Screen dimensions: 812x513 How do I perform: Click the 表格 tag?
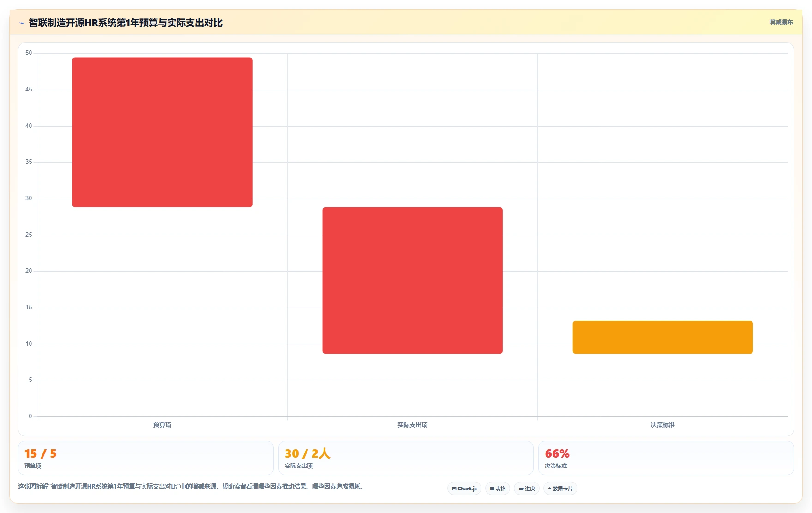[x=498, y=489]
